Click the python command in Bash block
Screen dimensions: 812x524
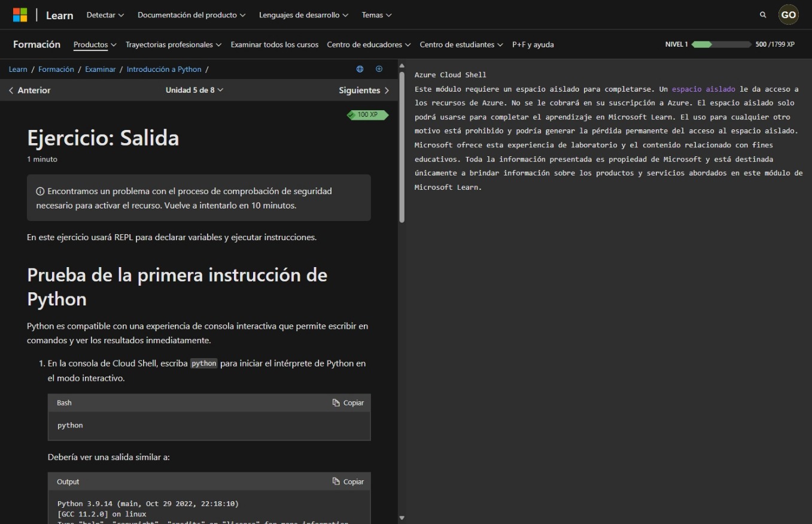click(70, 425)
